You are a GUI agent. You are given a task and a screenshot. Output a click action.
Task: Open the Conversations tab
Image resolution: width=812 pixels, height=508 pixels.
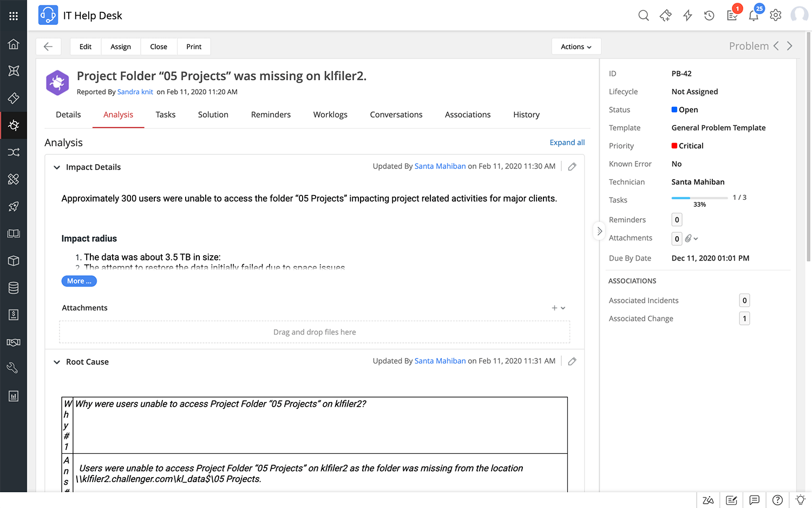[396, 115]
